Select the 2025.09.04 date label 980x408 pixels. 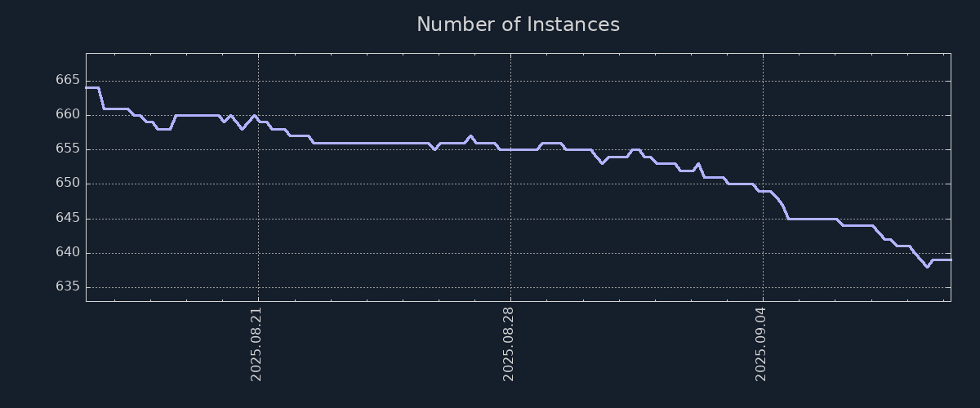tap(760, 343)
